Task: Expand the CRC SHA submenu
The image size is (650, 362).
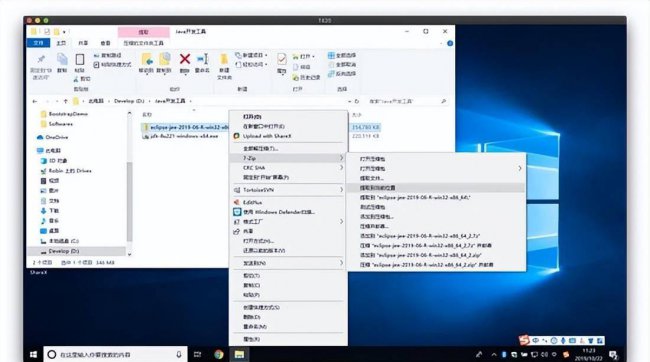Action: pyautogui.click(x=341, y=168)
